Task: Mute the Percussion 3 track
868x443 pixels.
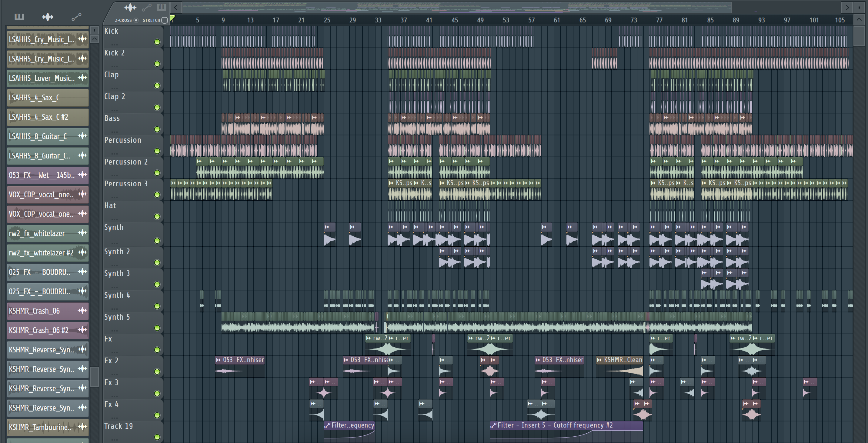Action: click(157, 195)
